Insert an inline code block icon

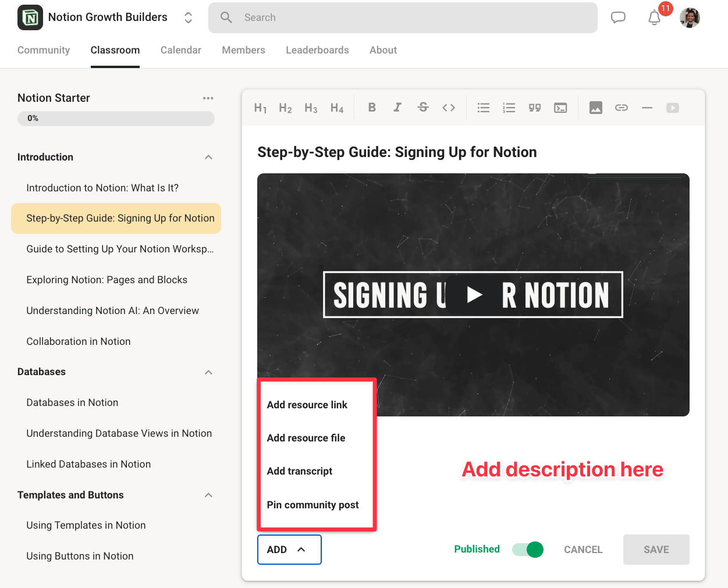[x=449, y=108]
